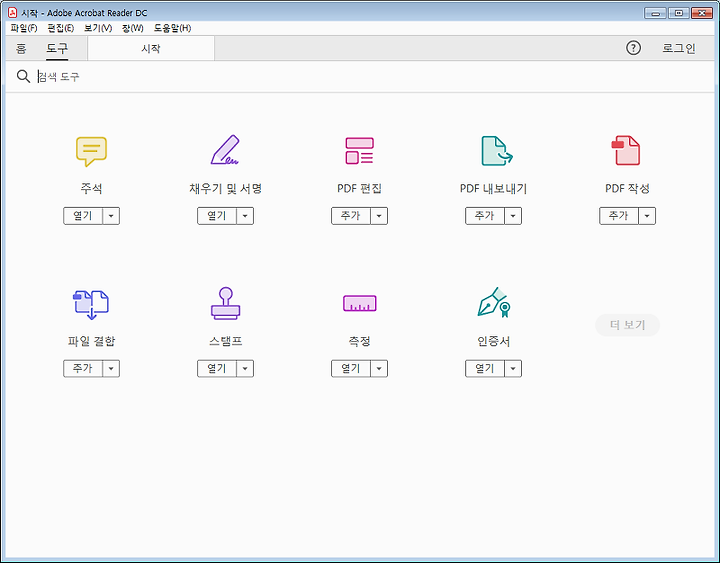The image size is (720, 563).
Task: Click the 측정 ruler icon
Action: click(360, 303)
